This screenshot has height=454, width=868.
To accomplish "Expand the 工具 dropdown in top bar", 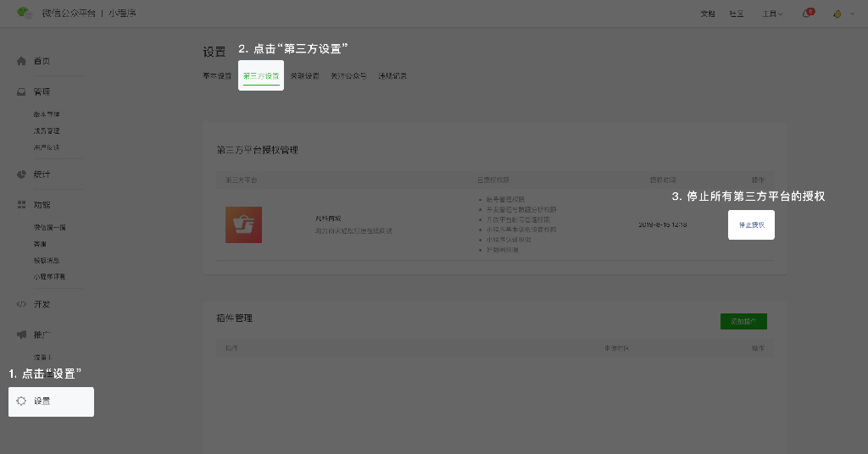I will tap(771, 14).
